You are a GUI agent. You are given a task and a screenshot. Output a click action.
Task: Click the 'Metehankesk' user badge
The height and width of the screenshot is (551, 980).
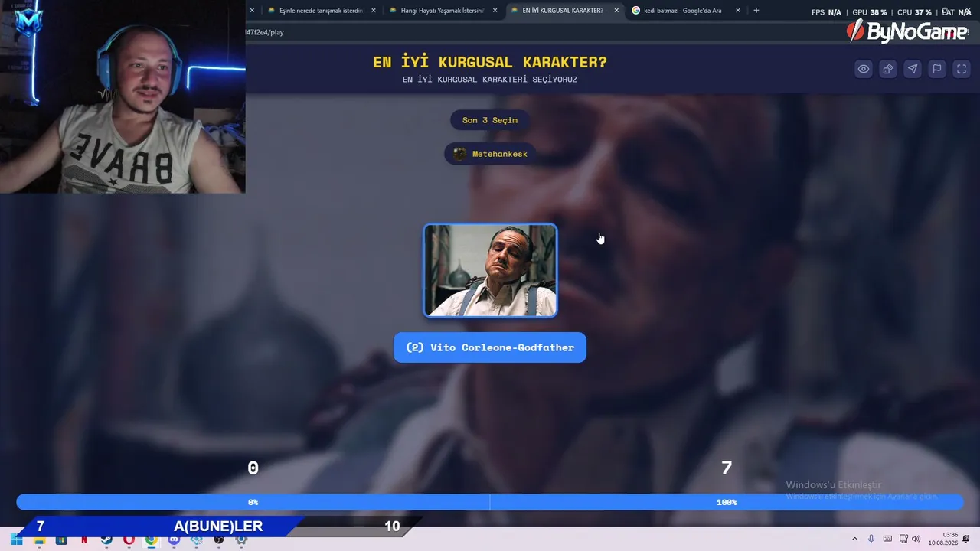point(490,154)
